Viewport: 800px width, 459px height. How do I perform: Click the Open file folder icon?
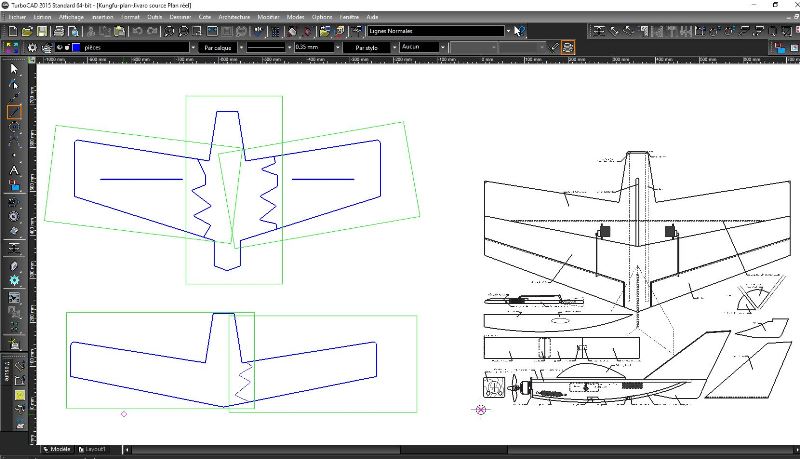pyautogui.click(x=26, y=32)
